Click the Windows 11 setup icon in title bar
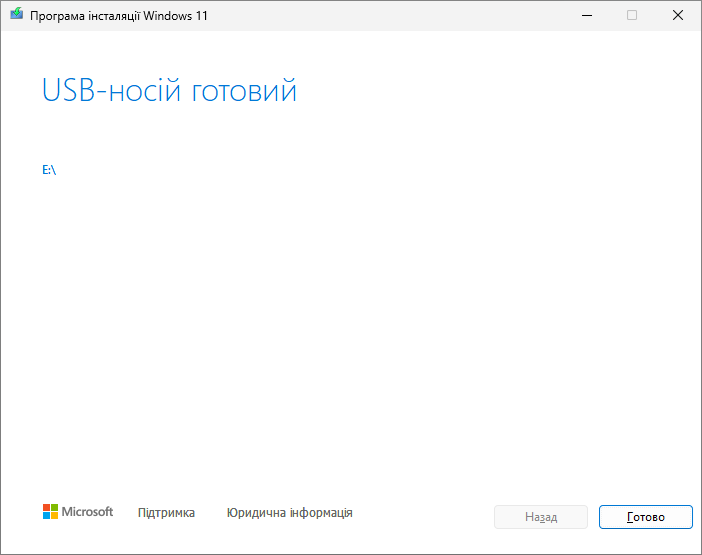The width and height of the screenshot is (702, 555). pos(17,14)
